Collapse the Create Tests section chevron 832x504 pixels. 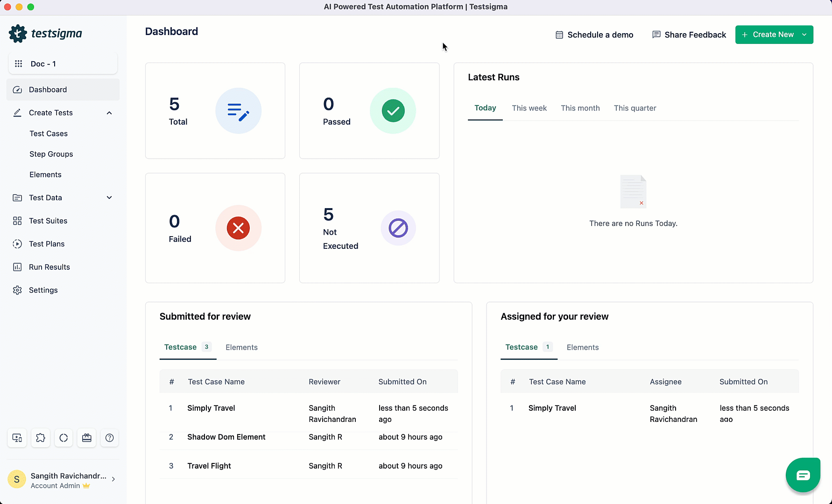pyautogui.click(x=109, y=113)
